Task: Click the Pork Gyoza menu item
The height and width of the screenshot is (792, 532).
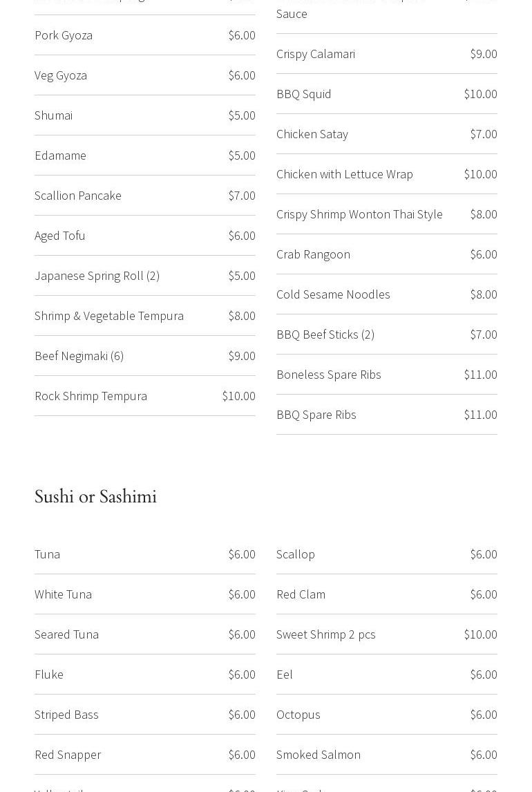Action: pyautogui.click(x=64, y=35)
